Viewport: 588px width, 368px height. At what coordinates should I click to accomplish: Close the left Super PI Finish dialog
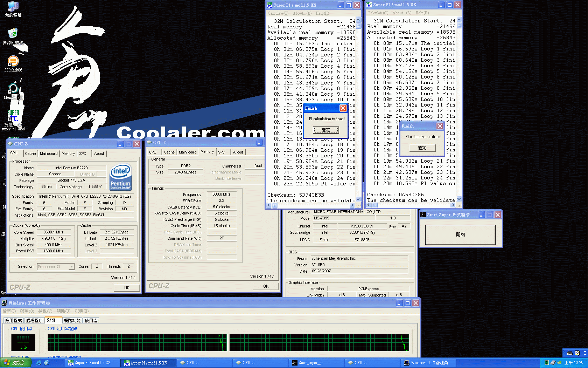pyautogui.click(x=343, y=108)
